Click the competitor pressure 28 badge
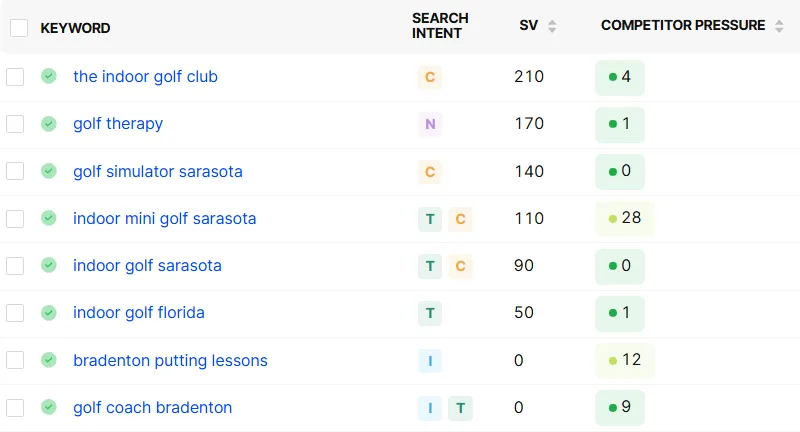The width and height of the screenshot is (800, 432). click(x=624, y=218)
